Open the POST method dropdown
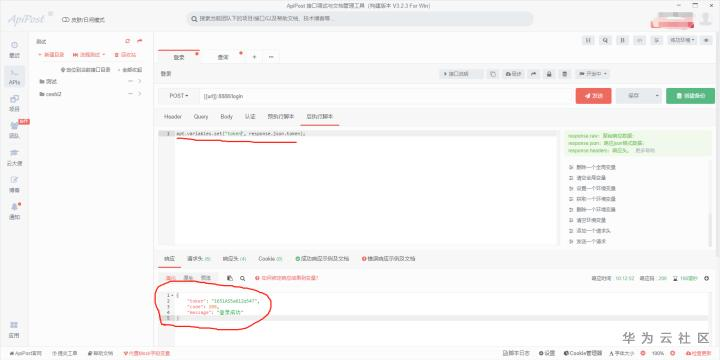This screenshot has height=360, width=720. click(x=179, y=96)
